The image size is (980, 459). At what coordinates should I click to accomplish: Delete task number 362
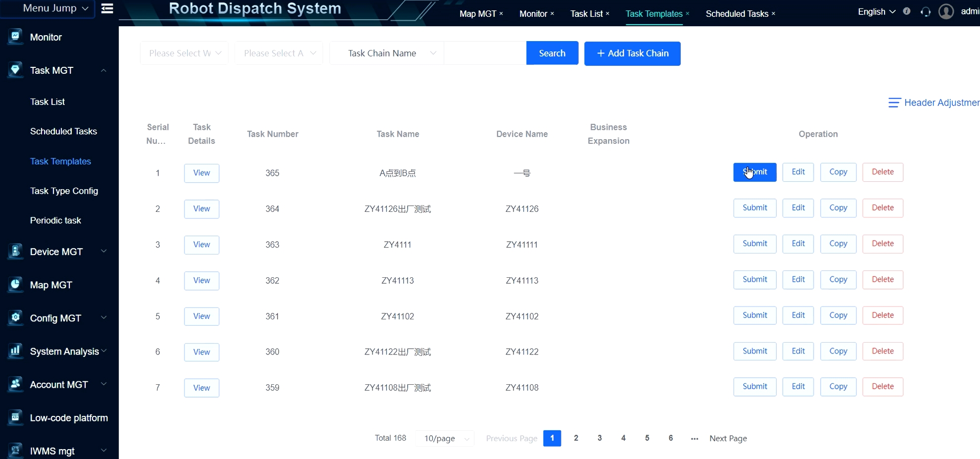point(883,279)
